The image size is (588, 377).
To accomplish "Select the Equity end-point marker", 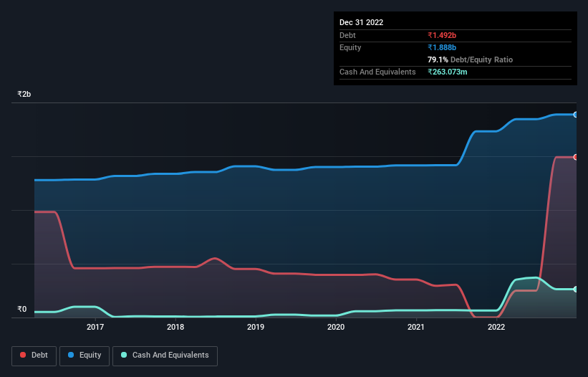I will (x=576, y=115).
